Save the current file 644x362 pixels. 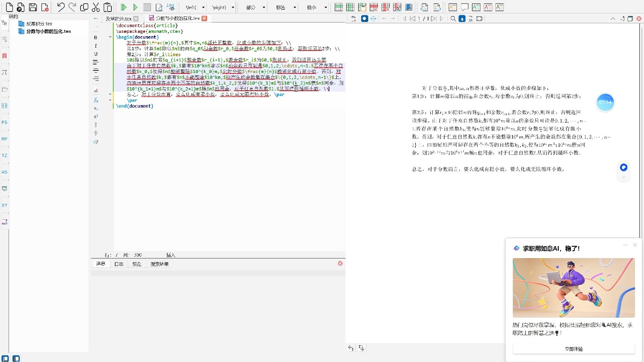[x=33, y=7]
